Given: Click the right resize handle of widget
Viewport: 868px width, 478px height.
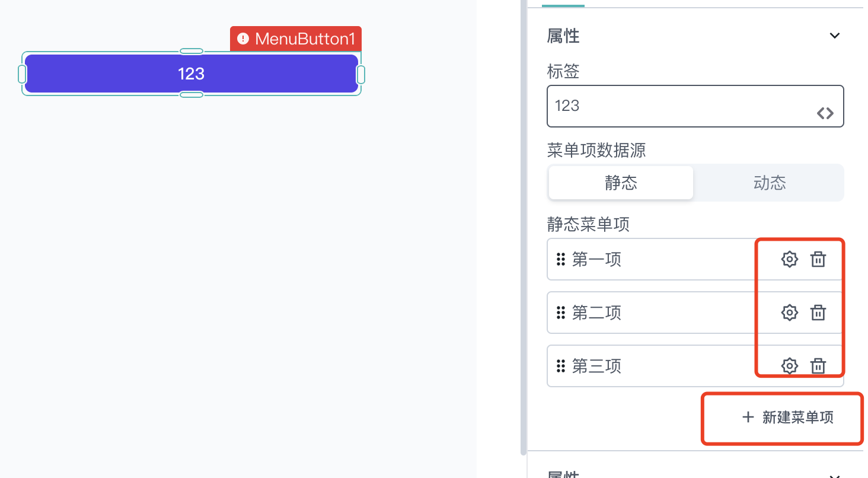Looking at the screenshot, I should (x=360, y=75).
